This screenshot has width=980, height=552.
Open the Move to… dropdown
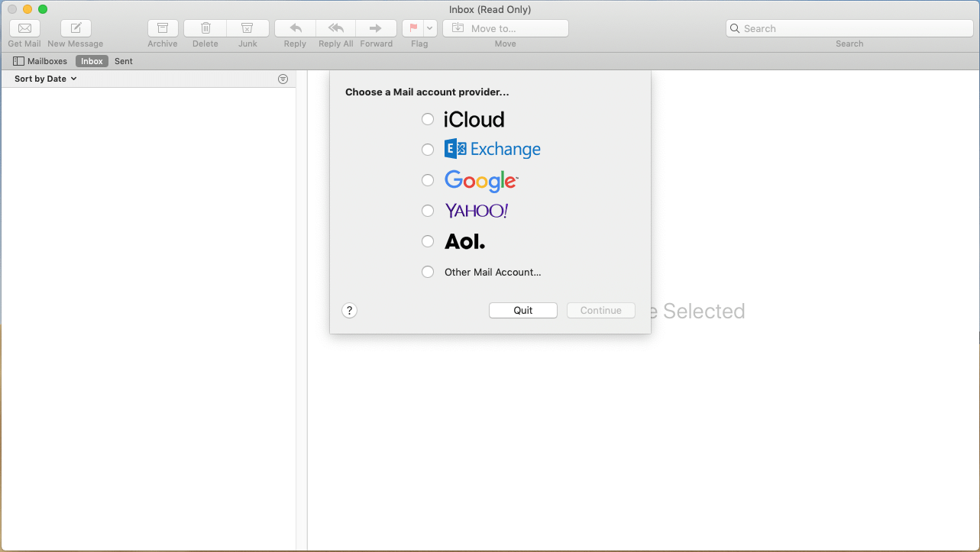point(506,28)
